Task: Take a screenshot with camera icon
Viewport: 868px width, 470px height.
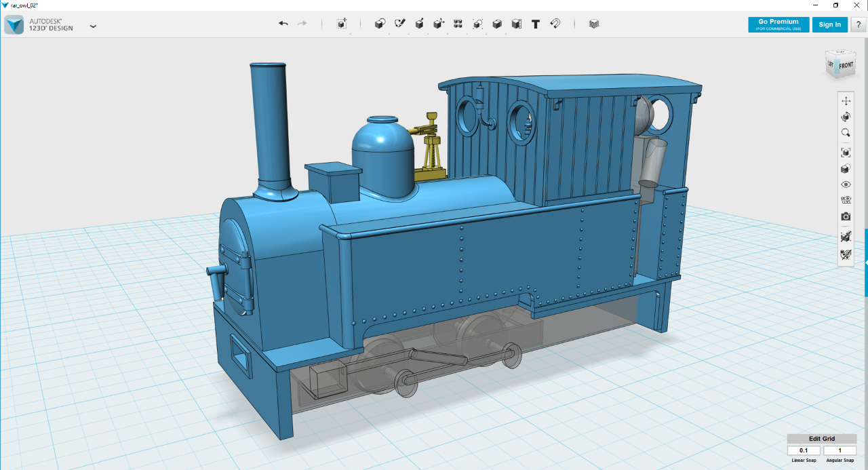Action: click(x=846, y=216)
